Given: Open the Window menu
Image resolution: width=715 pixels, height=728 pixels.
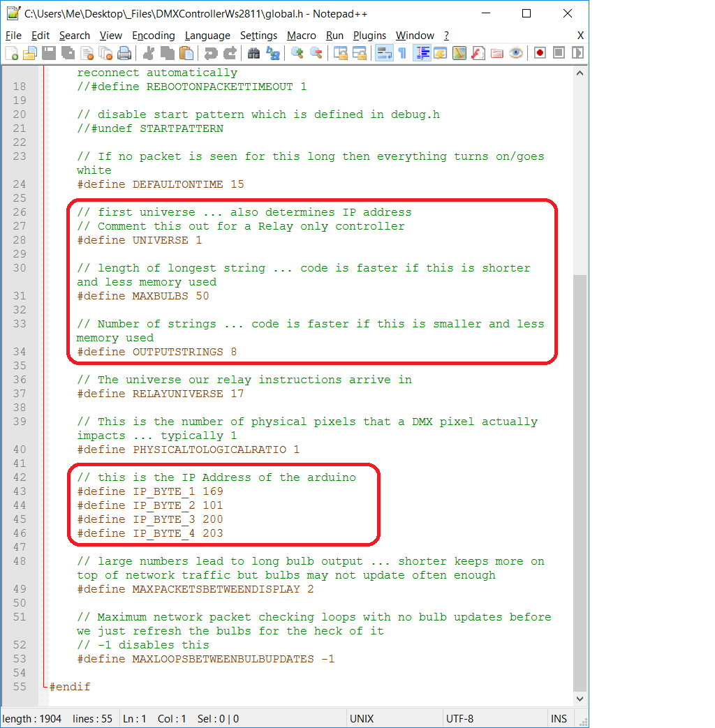Looking at the screenshot, I should (415, 36).
